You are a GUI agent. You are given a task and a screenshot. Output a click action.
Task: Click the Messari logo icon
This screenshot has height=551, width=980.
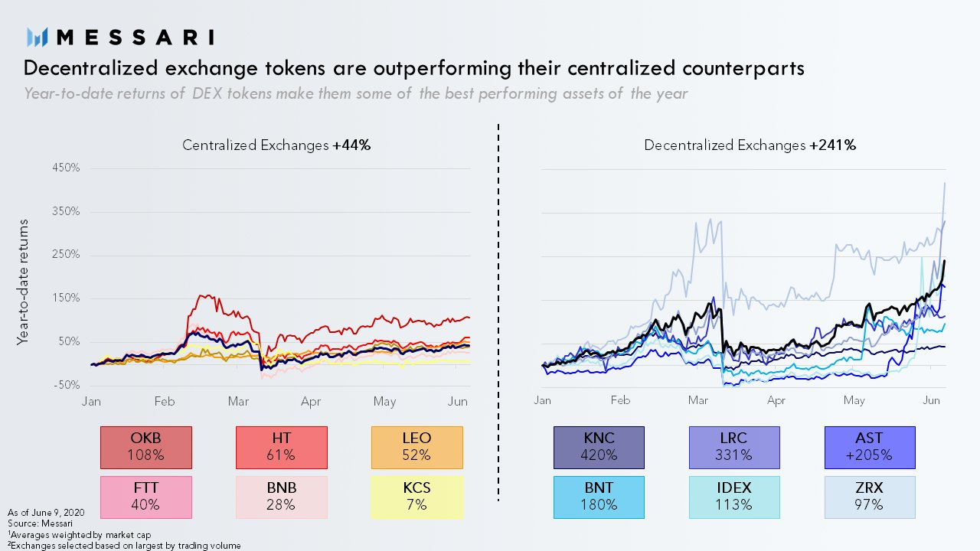pos(38,37)
